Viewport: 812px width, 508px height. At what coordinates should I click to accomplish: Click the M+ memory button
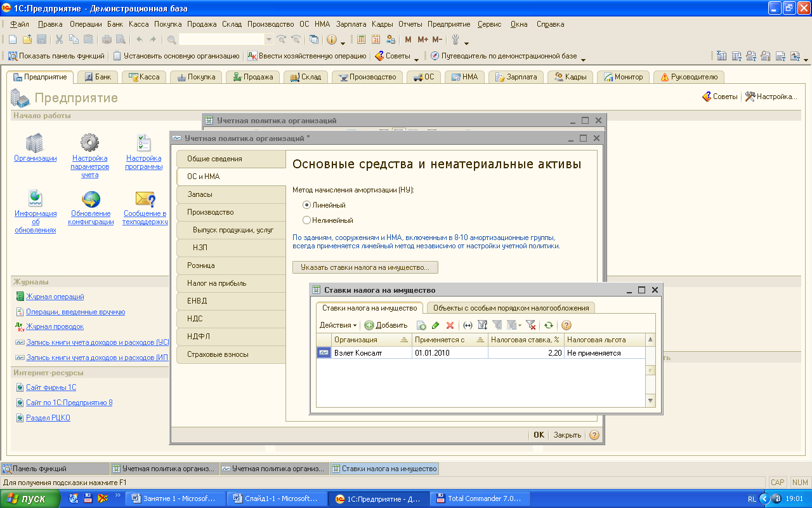(x=422, y=39)
